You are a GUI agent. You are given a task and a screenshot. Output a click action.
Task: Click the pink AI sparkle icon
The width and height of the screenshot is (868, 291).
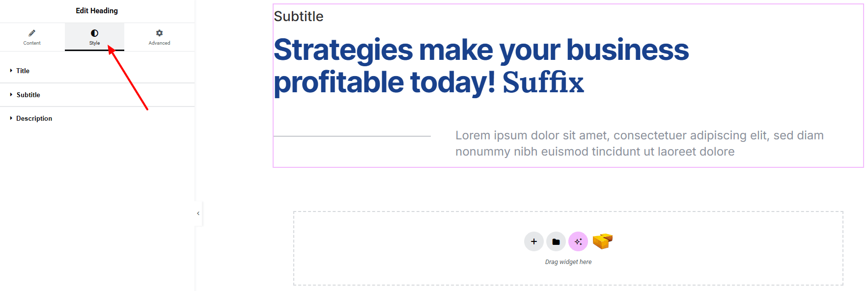click(578, 241)
